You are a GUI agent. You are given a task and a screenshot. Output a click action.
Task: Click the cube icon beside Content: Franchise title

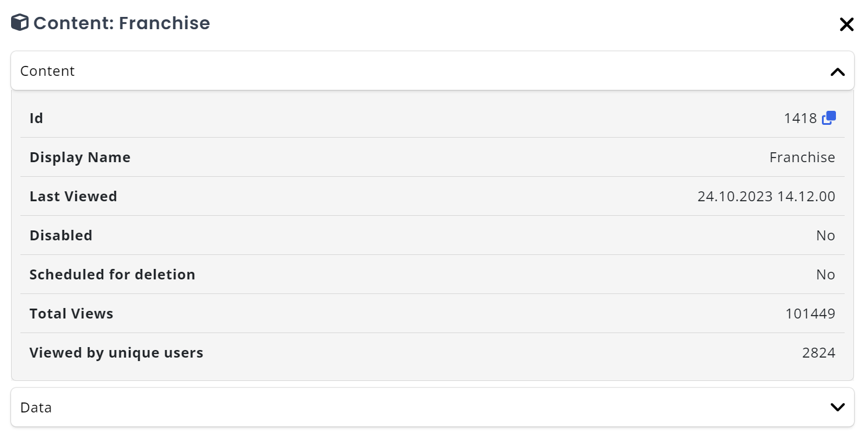point(19,22)
